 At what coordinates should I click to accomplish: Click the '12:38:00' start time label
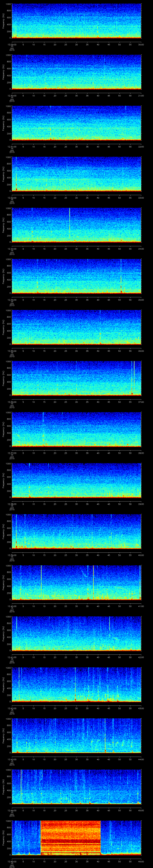tap(12, 504)
